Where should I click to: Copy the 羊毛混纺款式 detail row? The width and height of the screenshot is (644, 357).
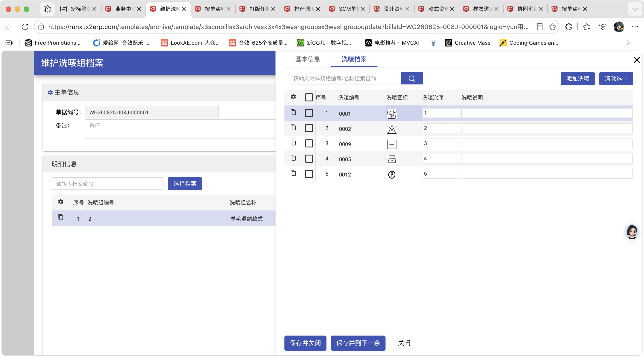coord(61,217)
